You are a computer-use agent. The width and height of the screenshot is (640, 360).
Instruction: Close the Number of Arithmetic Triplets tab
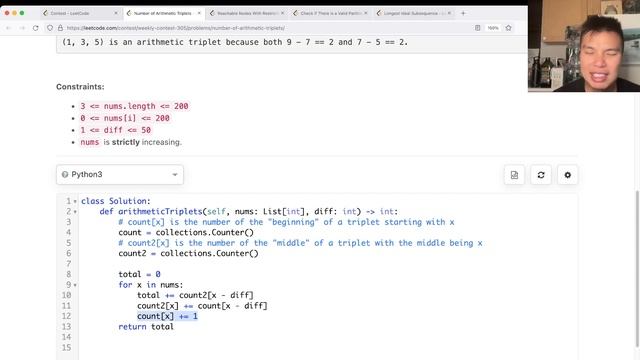[199, 13]
